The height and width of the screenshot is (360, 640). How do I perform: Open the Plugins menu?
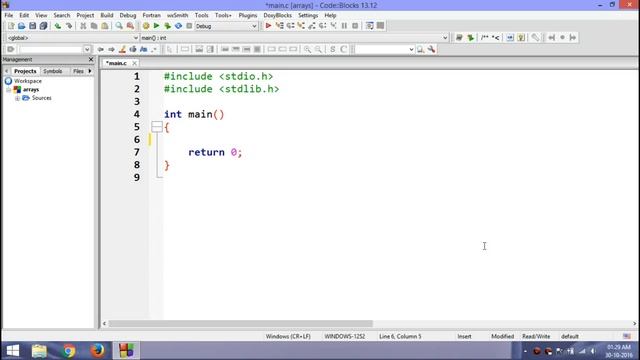[x=248, y=15]
